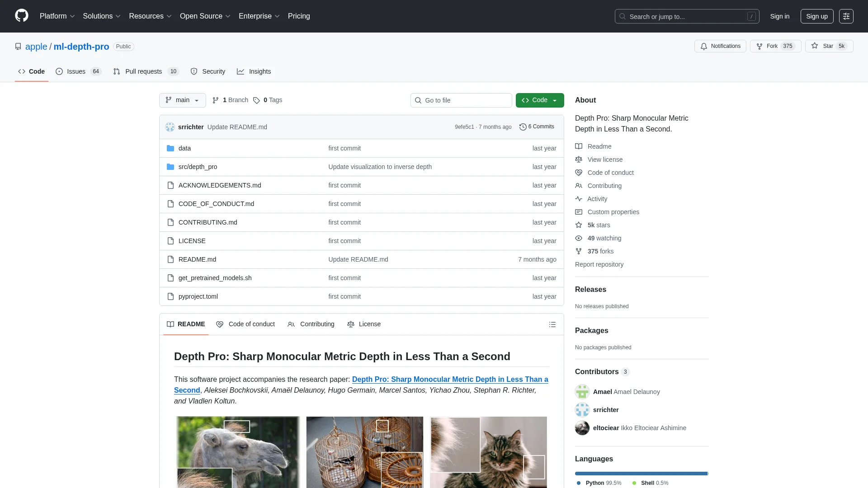Click srrichter's avatar in Contributors
868x488 pixels.
(582, 410)
